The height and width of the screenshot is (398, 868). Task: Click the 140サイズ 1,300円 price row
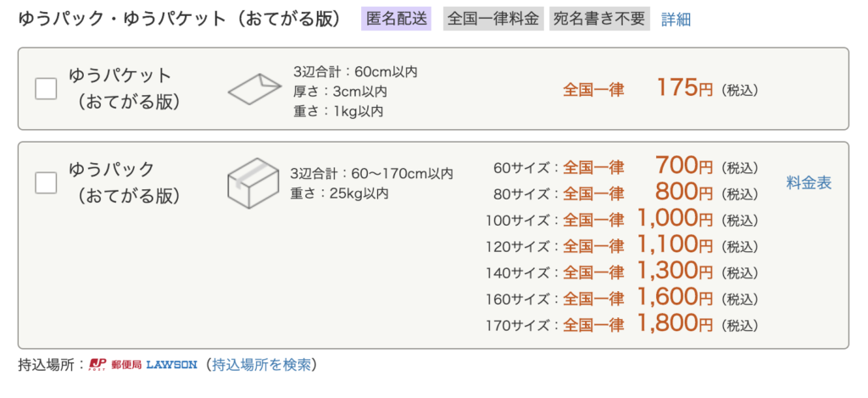pyautogui.click(x=621, y=271)
